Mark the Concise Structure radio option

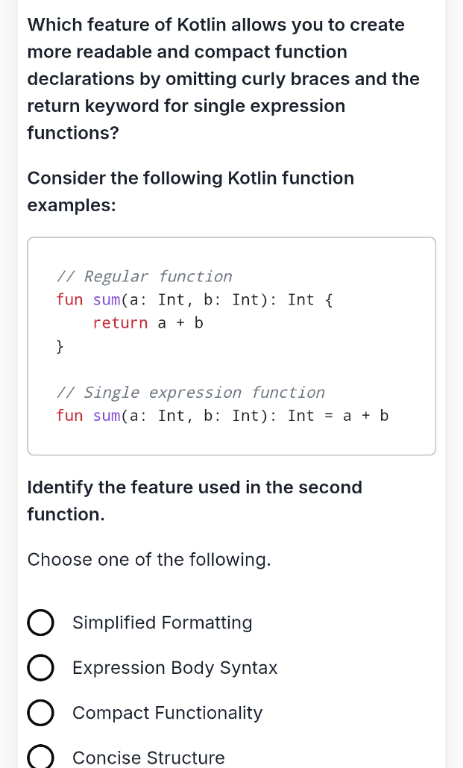pos(41,757)
